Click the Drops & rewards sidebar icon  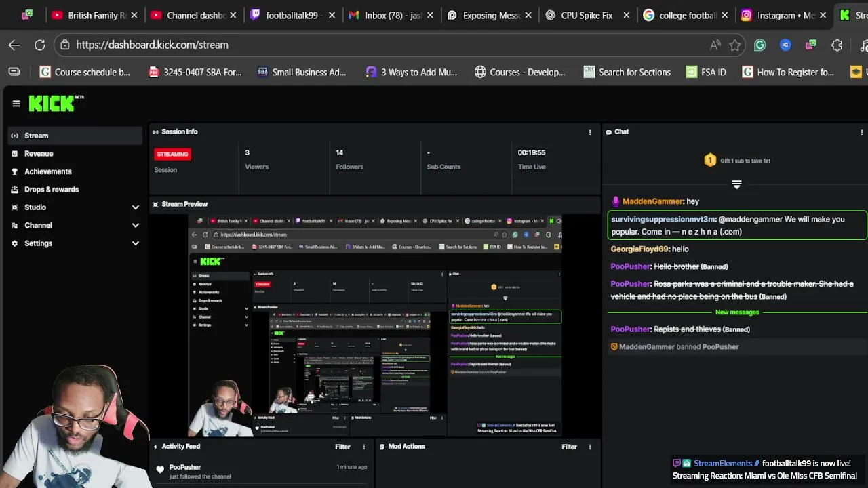coord(15,190)
